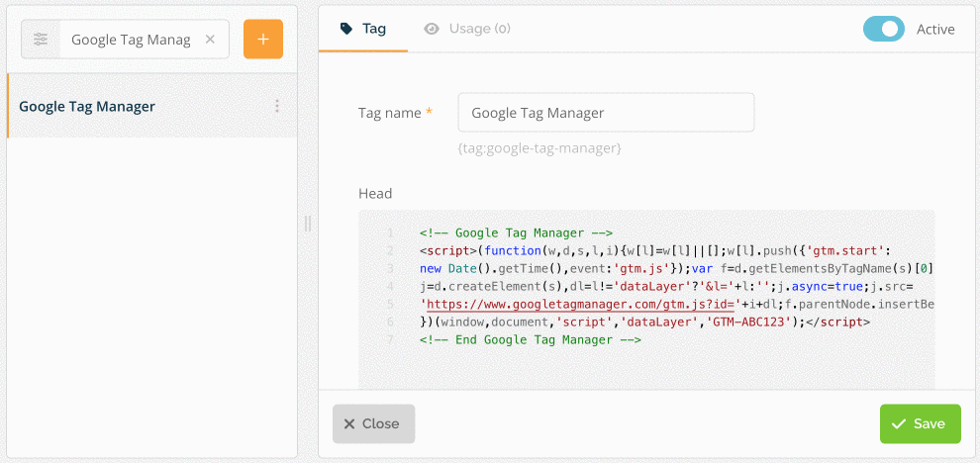Viewport: 980px width, 463px height.
Task: Click the panel splitter handle
Action: [x=308, y=223]
